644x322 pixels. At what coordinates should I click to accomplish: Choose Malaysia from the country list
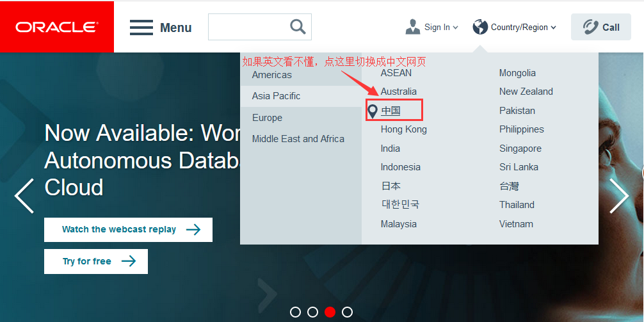coord(398,224)
